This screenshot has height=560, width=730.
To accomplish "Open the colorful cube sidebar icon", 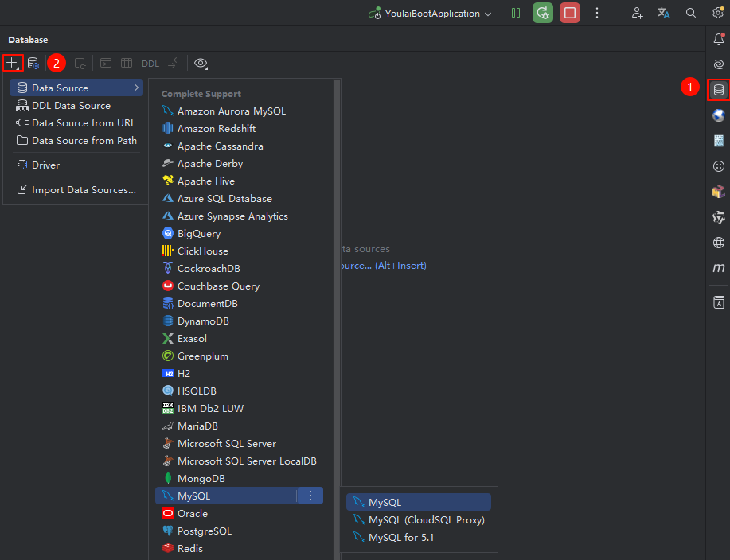I will [x=719, y=192].
